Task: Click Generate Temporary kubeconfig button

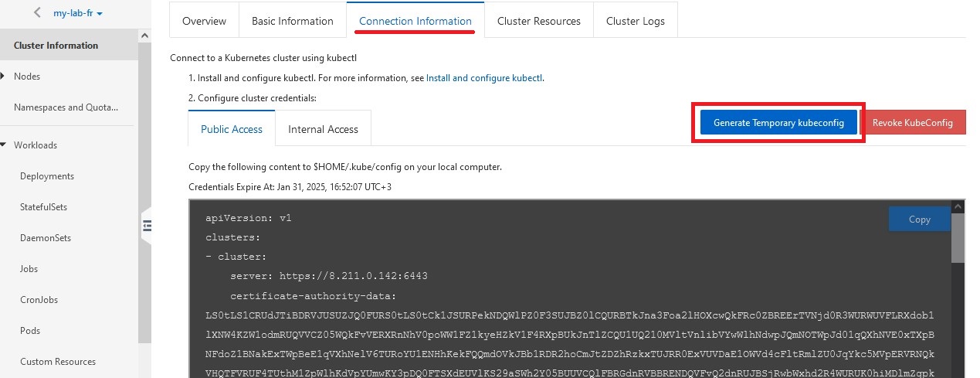Action: pyautogui.click(x=778, y=123)
